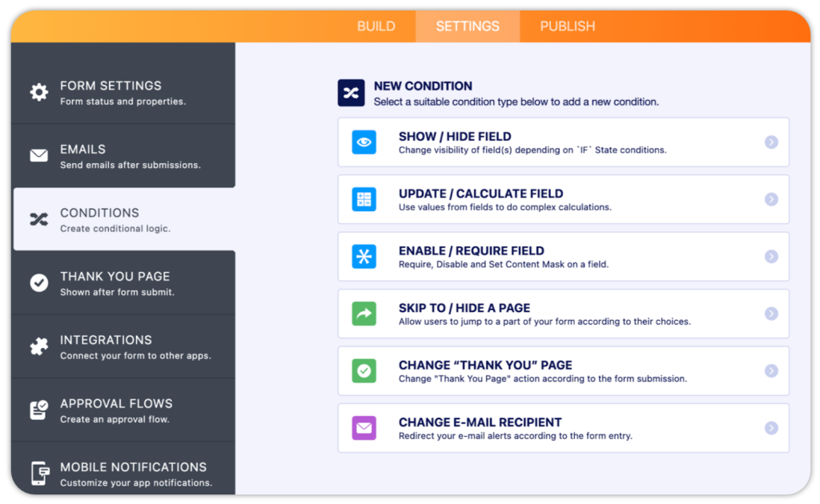Switch to the BUILD tab

coord(376,26)
